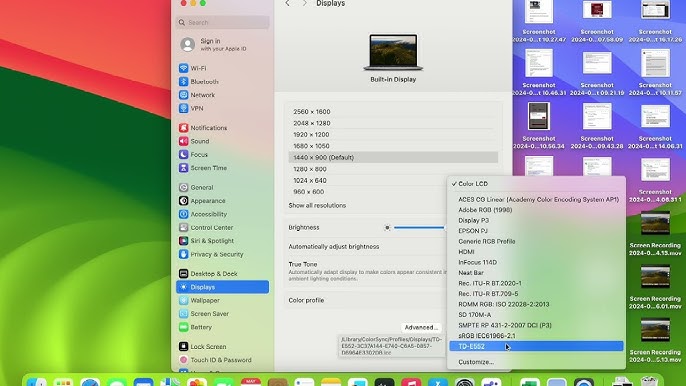Select Color LCD color profile
Viewport: 686px width, 386px height.
[x=536, y=184]
